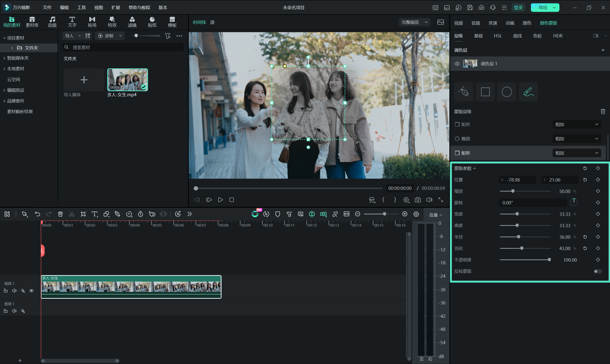Open the 文件 menu
The height and width of the screenshot is (364, 610).
point(47,8)
